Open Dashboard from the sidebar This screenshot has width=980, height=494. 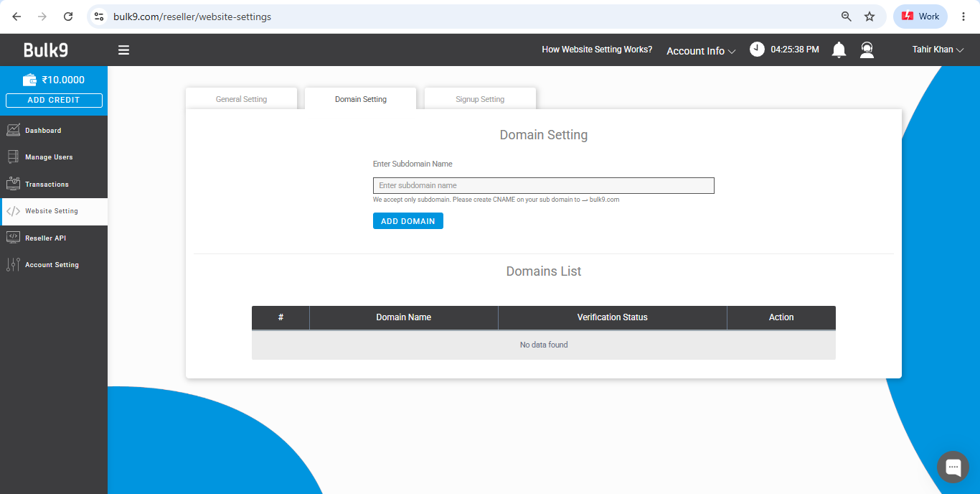pos(54,131)
